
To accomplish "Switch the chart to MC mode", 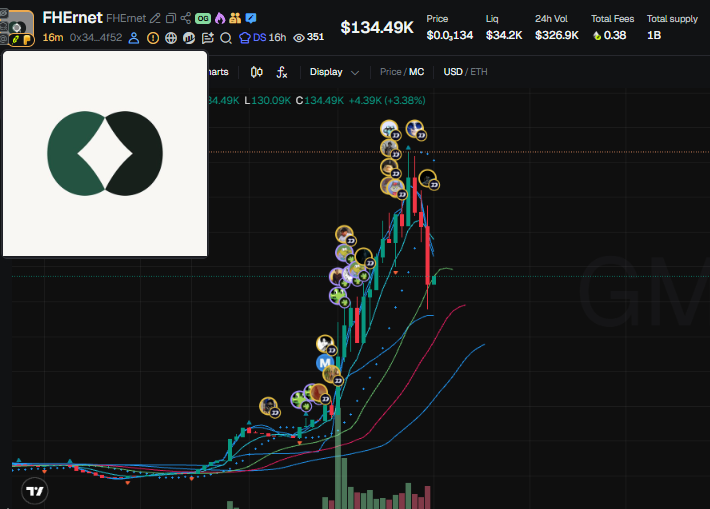I will click(x=417, y=72).
